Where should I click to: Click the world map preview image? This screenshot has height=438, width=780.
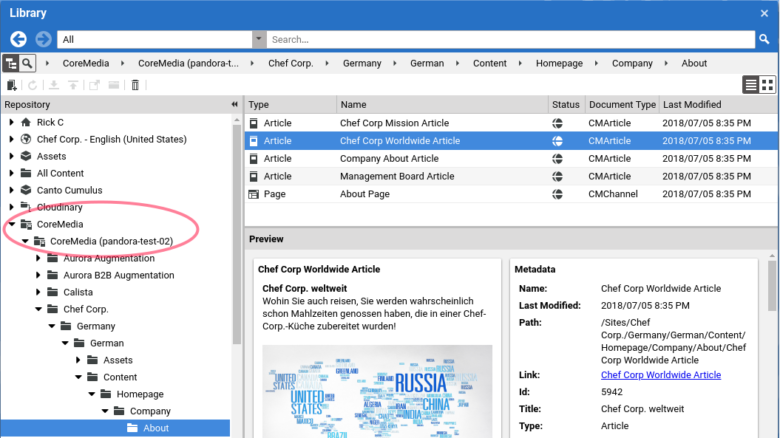pyautogui.click(x=377, y=391)
